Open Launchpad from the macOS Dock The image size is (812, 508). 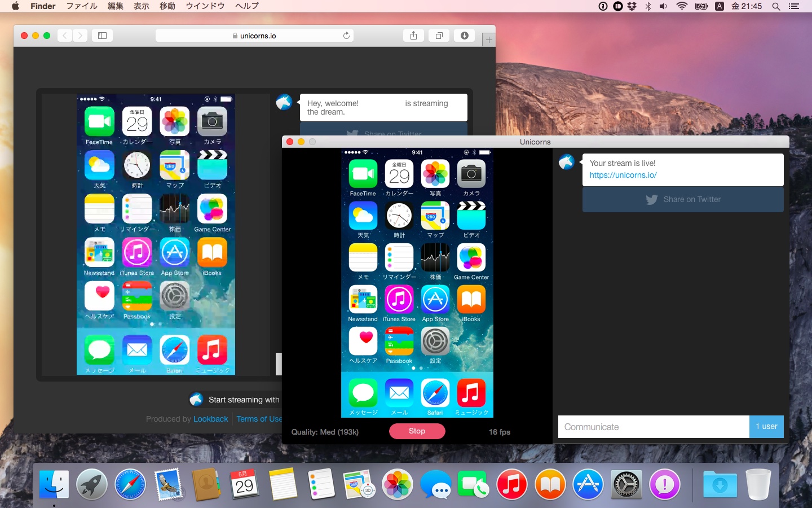click(92, 484)
